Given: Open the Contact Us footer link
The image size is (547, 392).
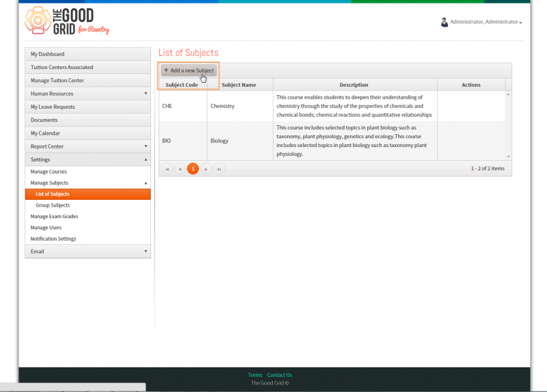Looking at the screenshot, I should [280, 375].
